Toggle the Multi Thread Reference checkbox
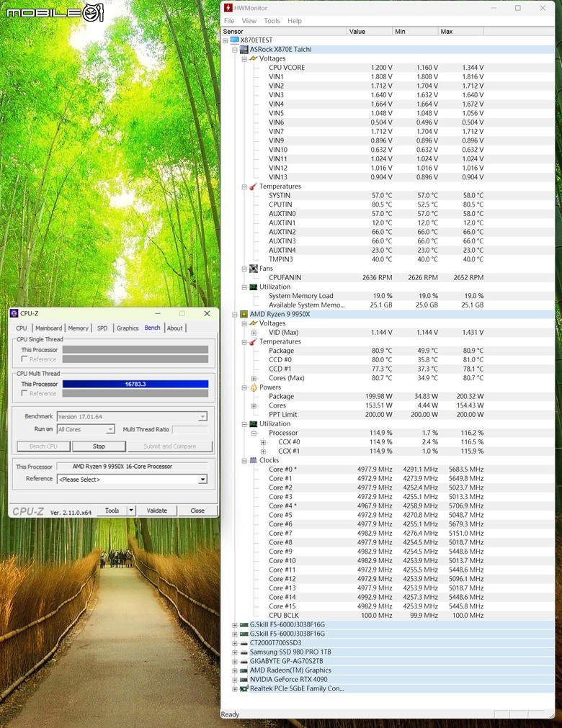This screenshot has width=562, height=728. (x=24, y=393)
